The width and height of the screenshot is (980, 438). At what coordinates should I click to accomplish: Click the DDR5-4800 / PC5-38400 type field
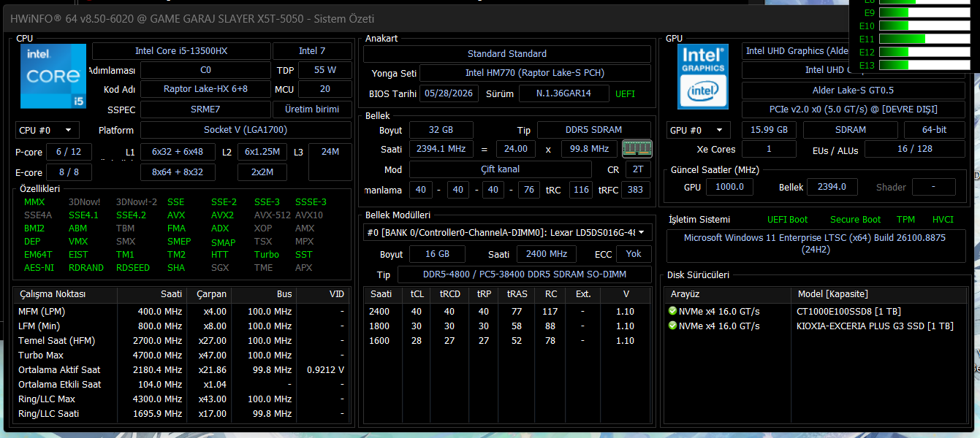[x=524, y=275]
